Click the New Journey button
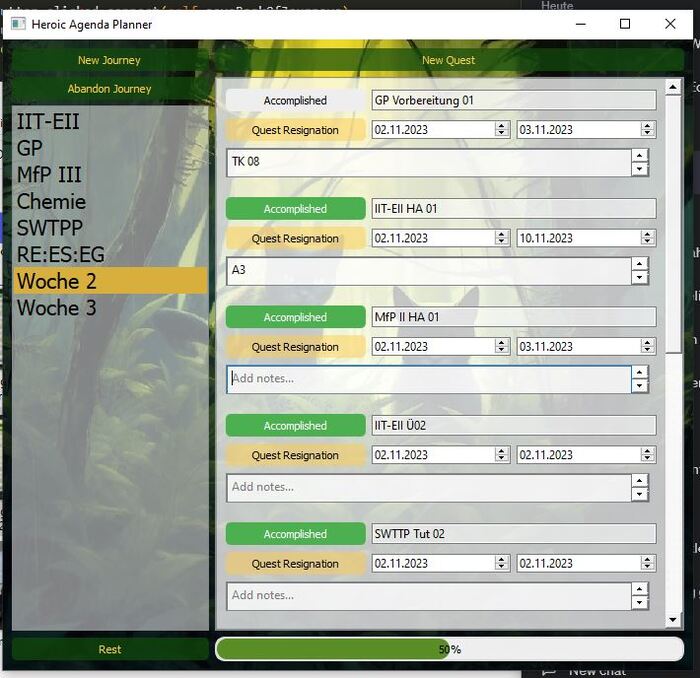 pos(109,60)
